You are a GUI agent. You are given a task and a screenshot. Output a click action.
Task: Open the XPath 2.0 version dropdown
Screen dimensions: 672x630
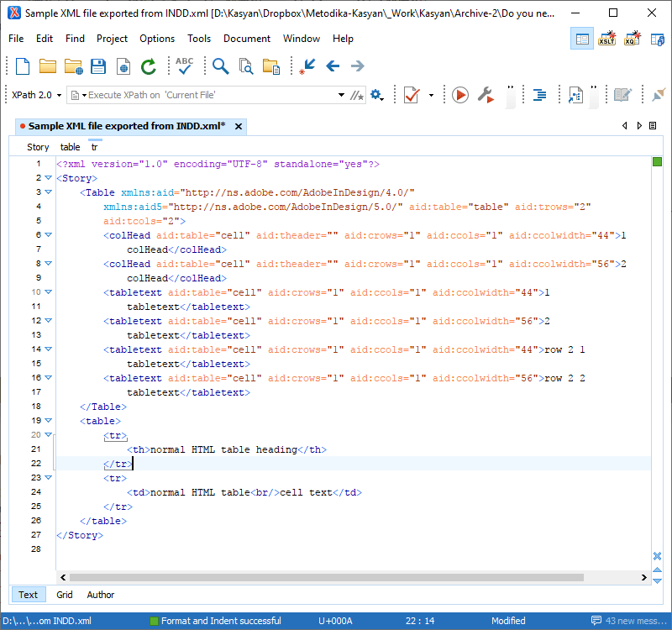pyautogui.click(x=36, y=95)
